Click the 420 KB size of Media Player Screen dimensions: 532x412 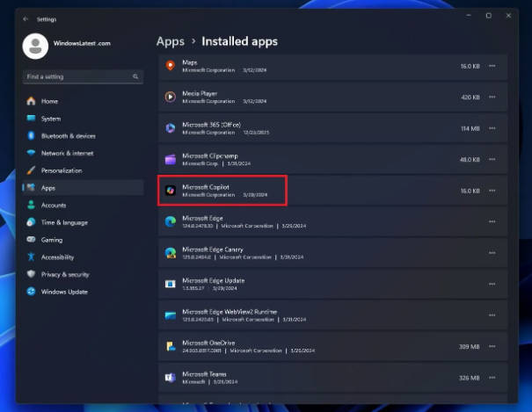(x=470, y=98)
